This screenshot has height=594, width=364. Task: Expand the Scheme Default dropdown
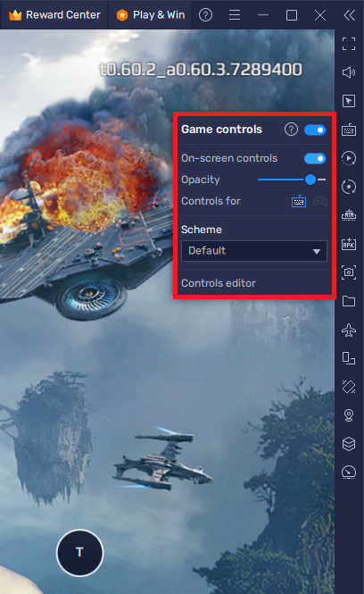(254, 251)
